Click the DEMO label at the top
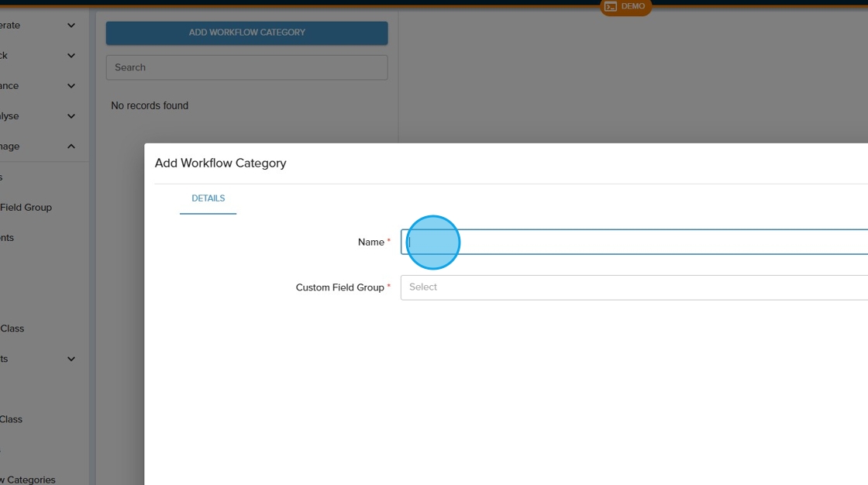 [x=632, y=6]
